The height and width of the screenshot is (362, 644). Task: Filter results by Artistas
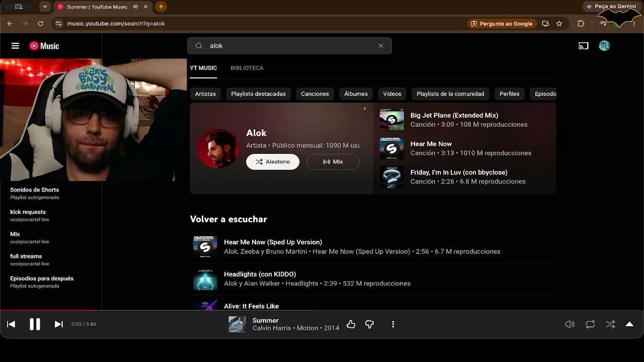205,94
